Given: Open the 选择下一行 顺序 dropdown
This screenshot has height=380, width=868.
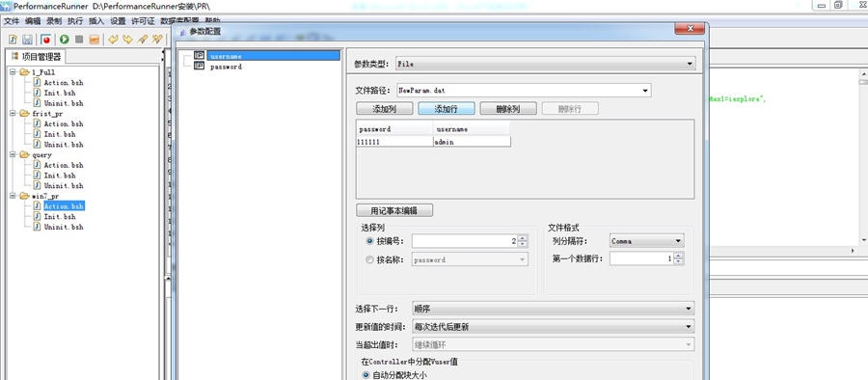Looking at the screenshot, I should (x=689, y=309).
